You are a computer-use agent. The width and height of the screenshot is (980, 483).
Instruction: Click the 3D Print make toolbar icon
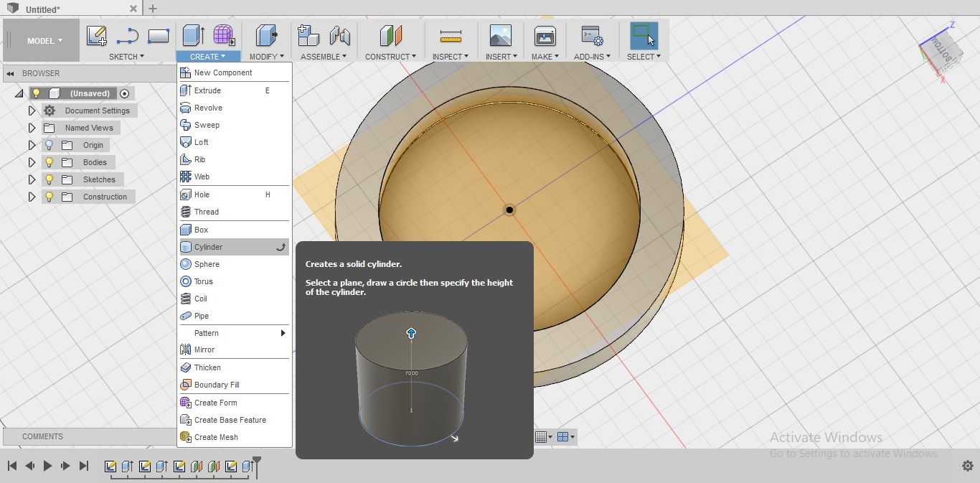pos(545,36)
